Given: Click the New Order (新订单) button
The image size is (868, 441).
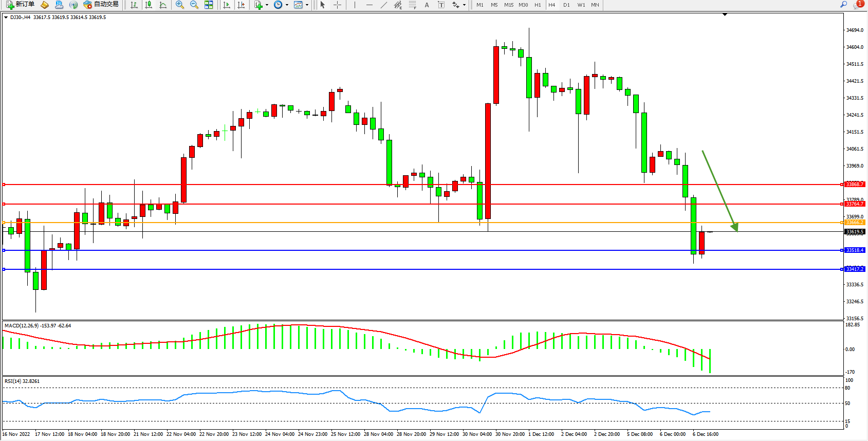Looking at the screenshot, I should coord(21,5).
